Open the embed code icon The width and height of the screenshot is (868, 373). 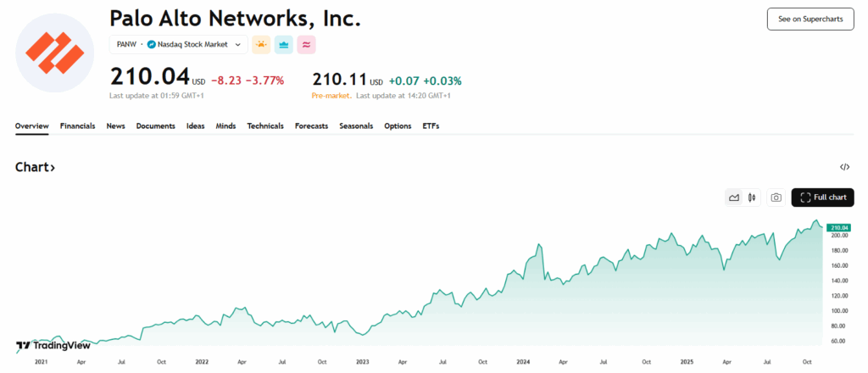(844, 167)
